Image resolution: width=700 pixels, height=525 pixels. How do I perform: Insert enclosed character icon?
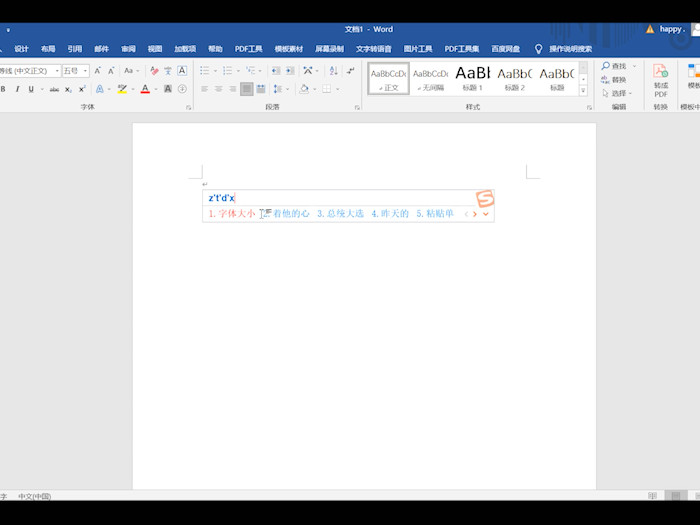coord(182,89)
